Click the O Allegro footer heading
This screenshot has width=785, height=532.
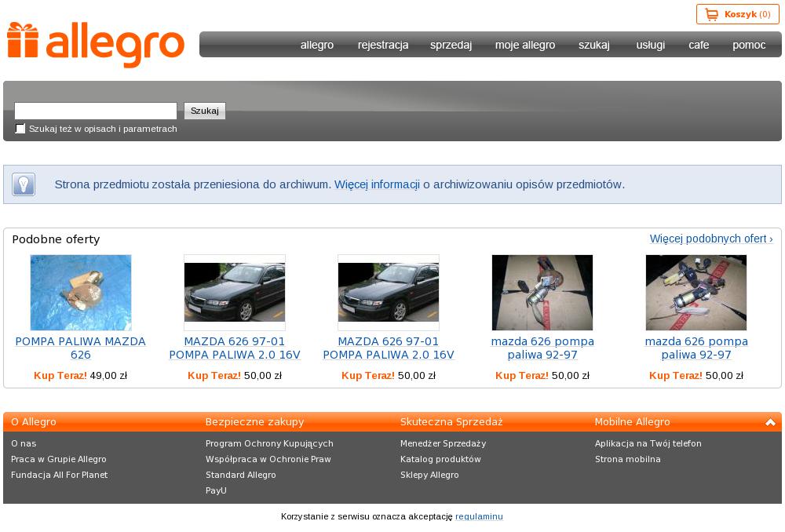pos(34,422)
